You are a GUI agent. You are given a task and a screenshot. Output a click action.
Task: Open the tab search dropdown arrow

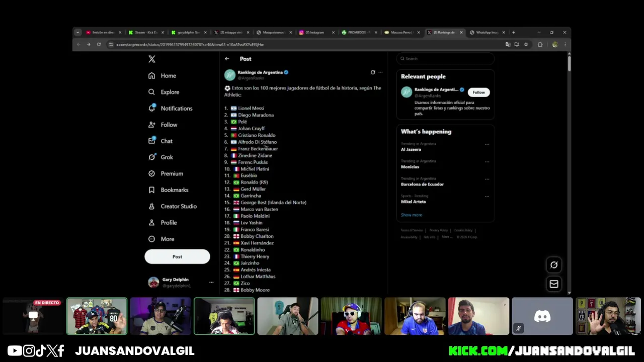click(77, 33)
